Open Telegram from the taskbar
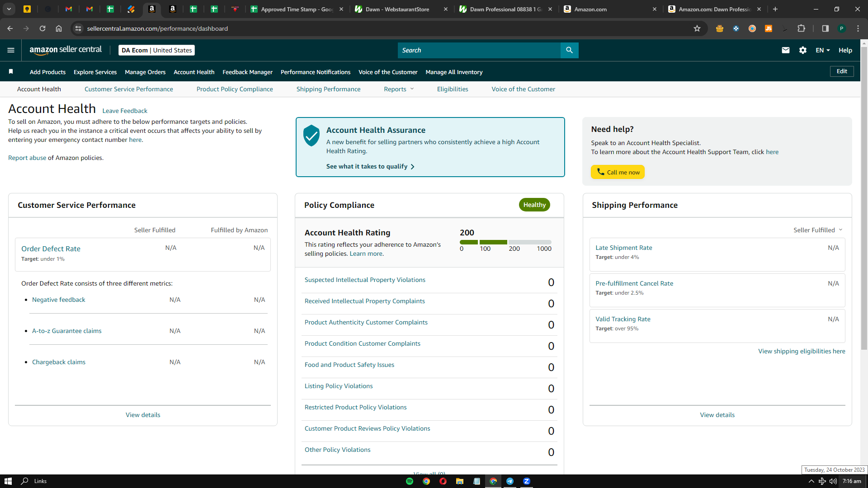The image size is (868, 488). click(510, 481)
